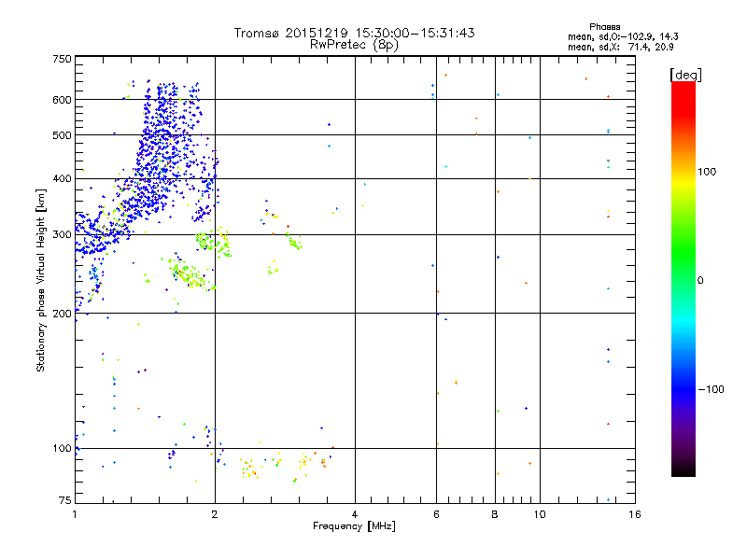This screenshot has width=747, height=560.
Task: Click the x-axis tick label '2'
Action: click(x=215, y=514)
